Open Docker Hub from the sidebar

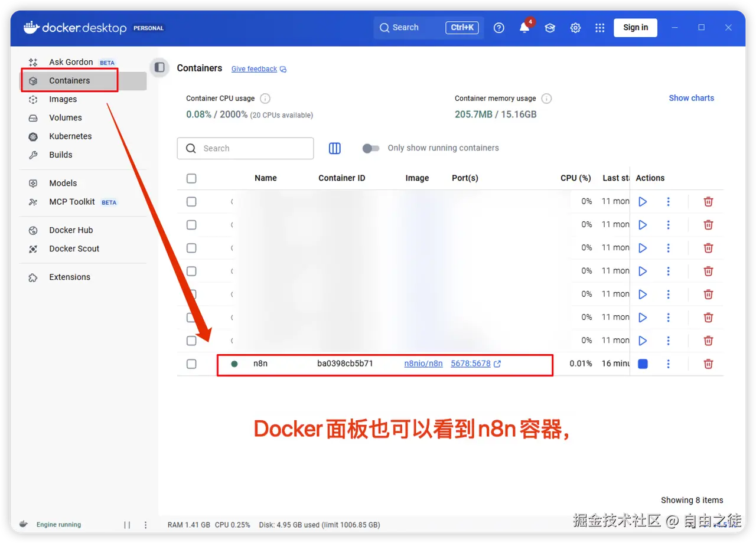pos(71,230)
